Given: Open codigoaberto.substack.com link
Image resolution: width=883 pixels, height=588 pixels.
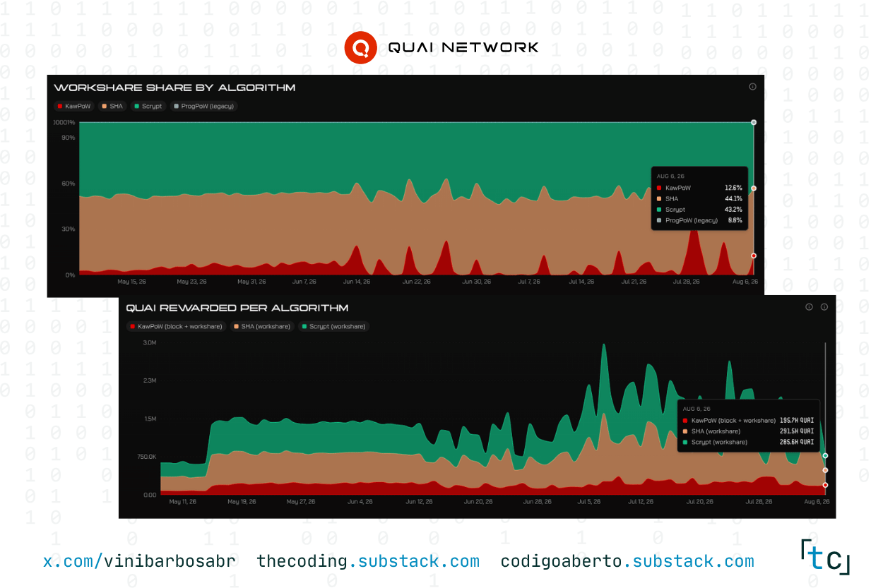Looking at the screenshot, I should coord(627,562).
